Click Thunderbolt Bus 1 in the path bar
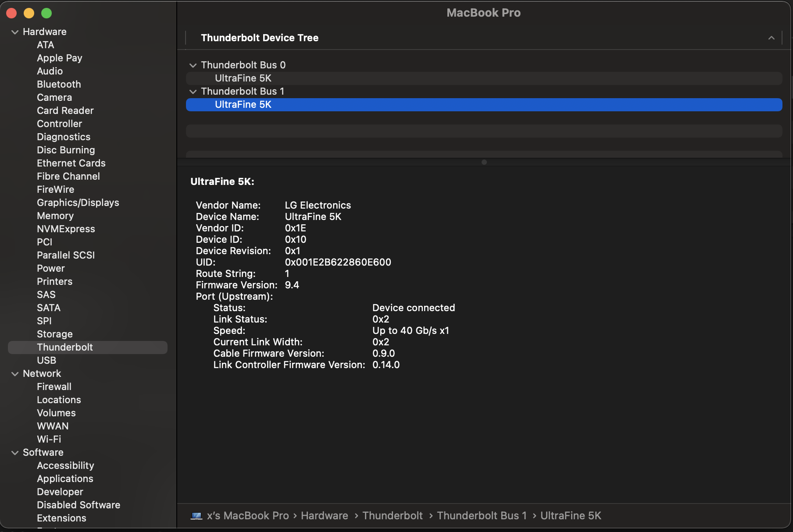 click(x=482, y=516)
